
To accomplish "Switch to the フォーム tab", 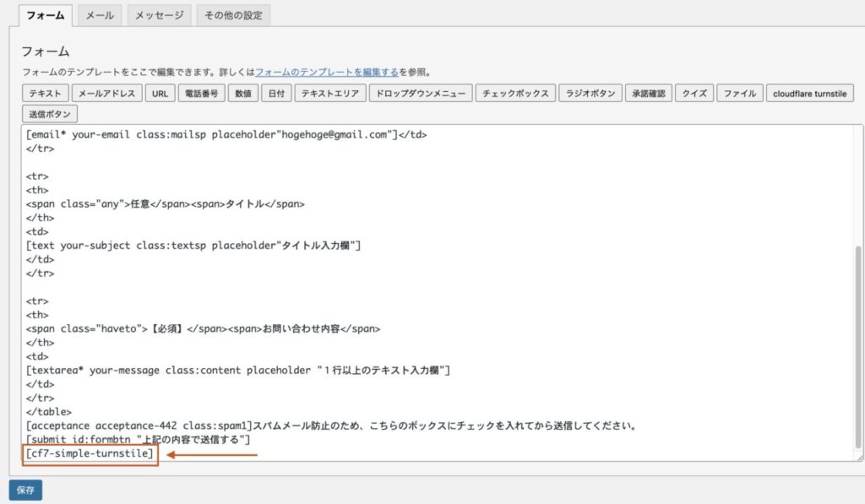I will pos(46,15).
